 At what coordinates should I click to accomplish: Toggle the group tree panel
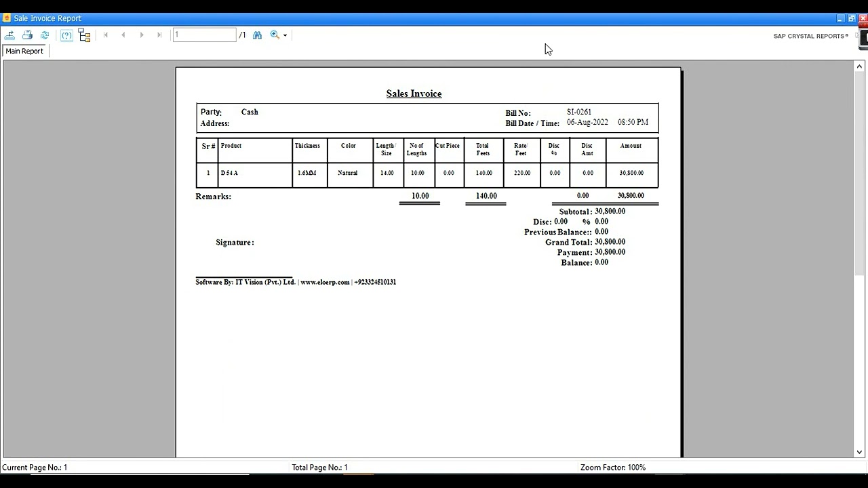coord(84,35)
